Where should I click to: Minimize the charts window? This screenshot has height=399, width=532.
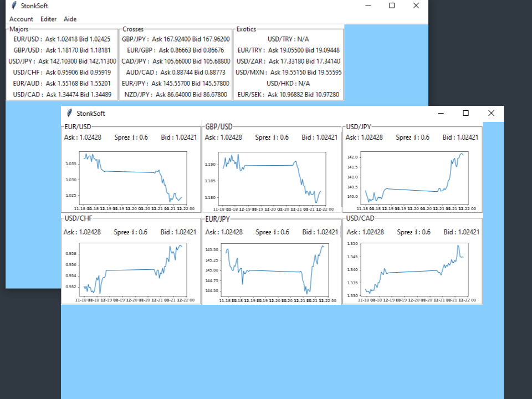pyautogui.click(x=441, y=113)
